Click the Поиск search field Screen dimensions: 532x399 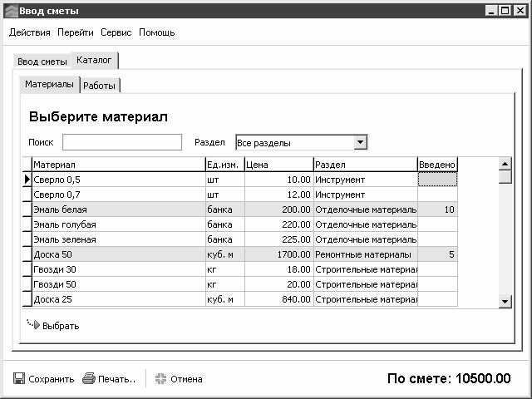tap(122, 142)
